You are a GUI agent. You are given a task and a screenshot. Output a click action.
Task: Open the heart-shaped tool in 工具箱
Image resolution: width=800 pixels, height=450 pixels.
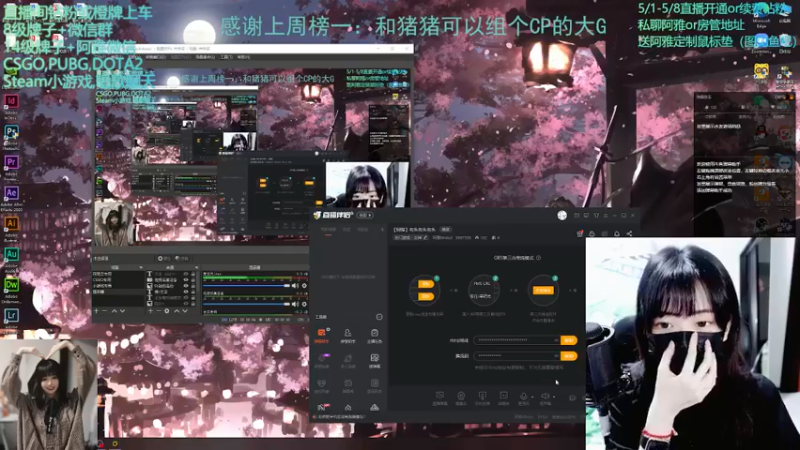321,383
